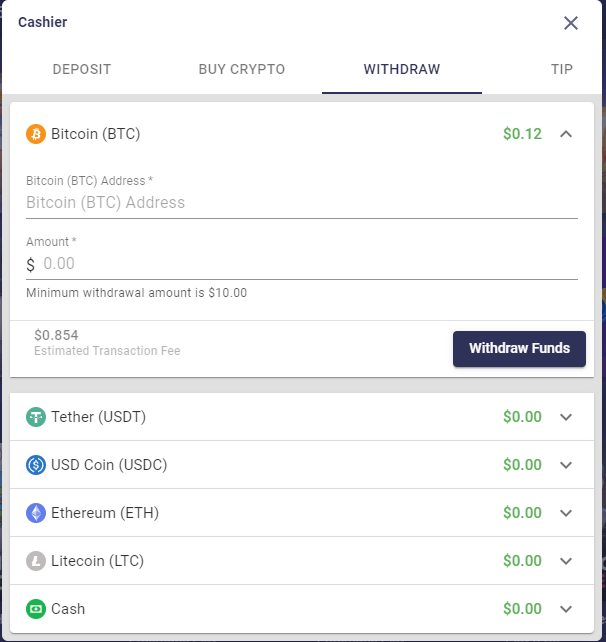Click the Withdraw Funds button
Viewport: 606px width, 642px height.
pyautogui.click(x=519, y=348)
